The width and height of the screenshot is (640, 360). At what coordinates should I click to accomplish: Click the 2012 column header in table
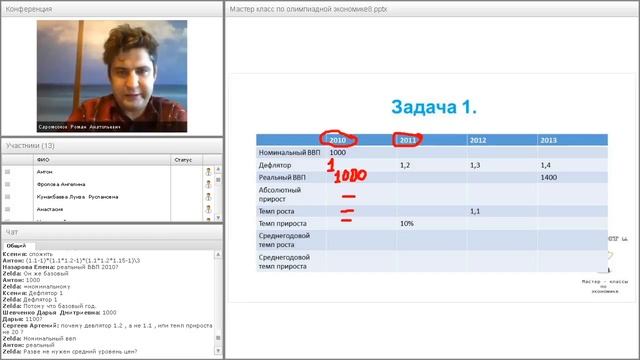tap(478, 140)
